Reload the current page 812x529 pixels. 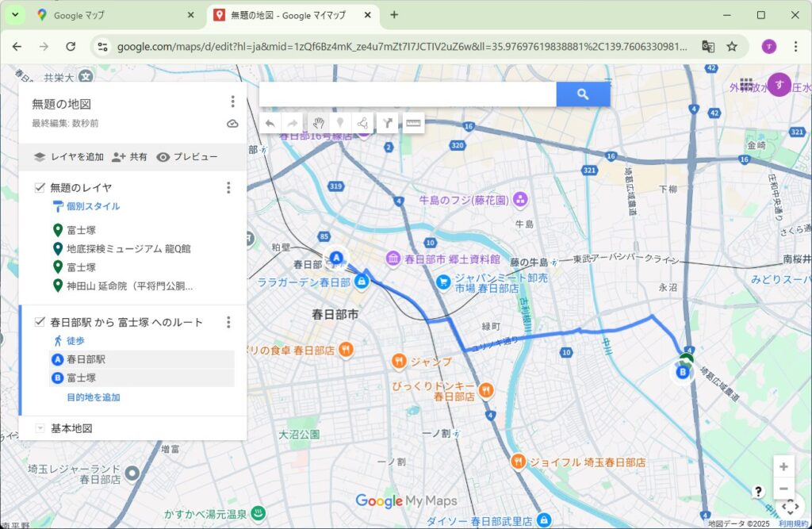point(71,47)
